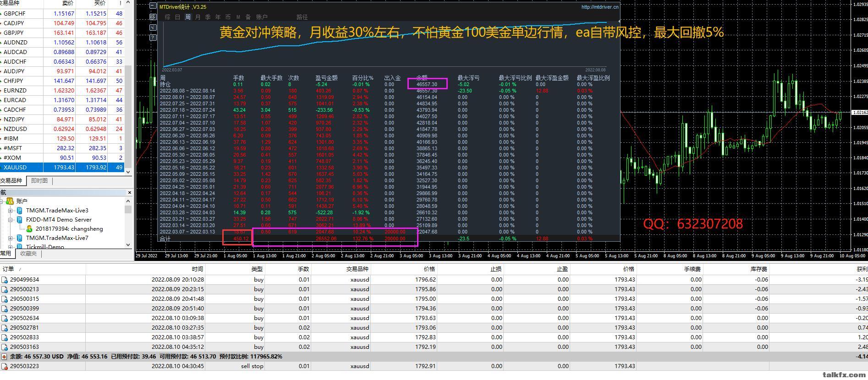Viewport: 868px width, 380px height.
Task: Open the mtdriver.cn website link
Action: 599,7
